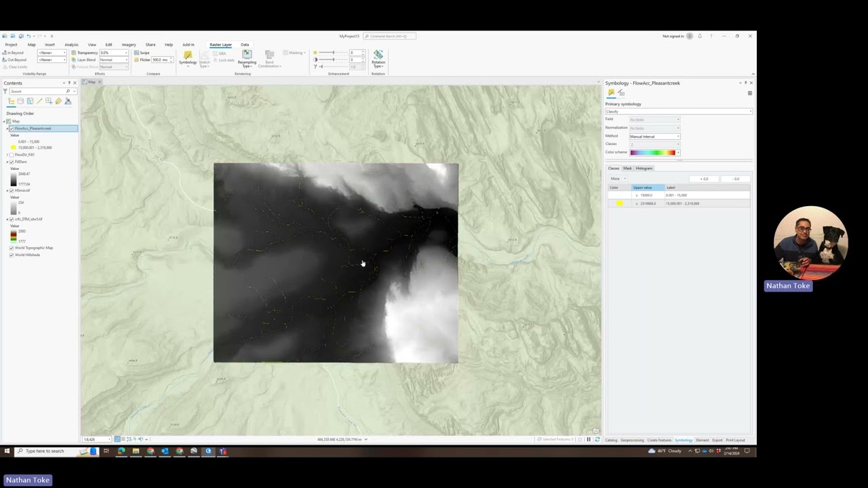
Task: Open the Data ribbon tab
Action: (x=245, y=45)
